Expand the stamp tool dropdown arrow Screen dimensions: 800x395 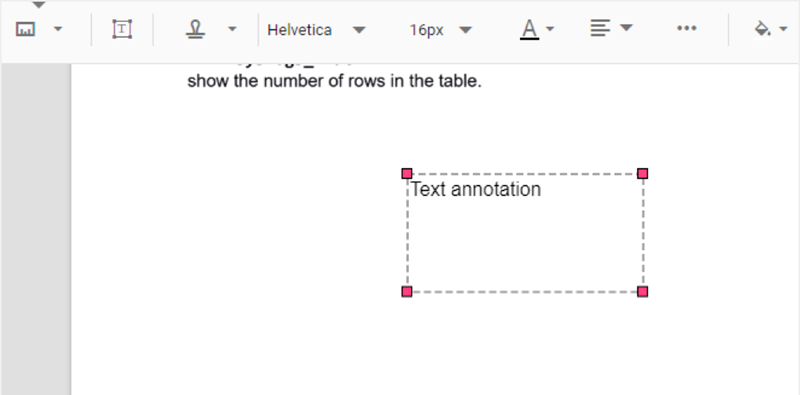coord(232,29)
